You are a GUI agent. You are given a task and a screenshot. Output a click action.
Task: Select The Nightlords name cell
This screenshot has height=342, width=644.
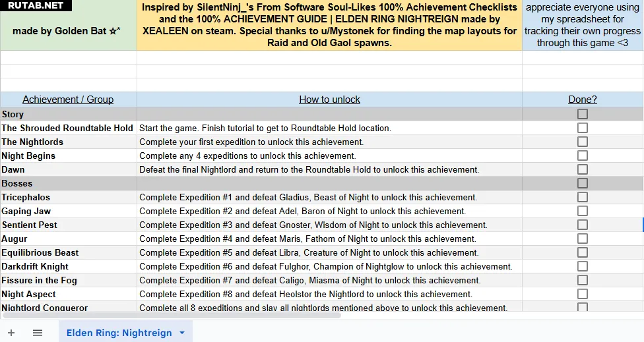[x=68, y=142]
